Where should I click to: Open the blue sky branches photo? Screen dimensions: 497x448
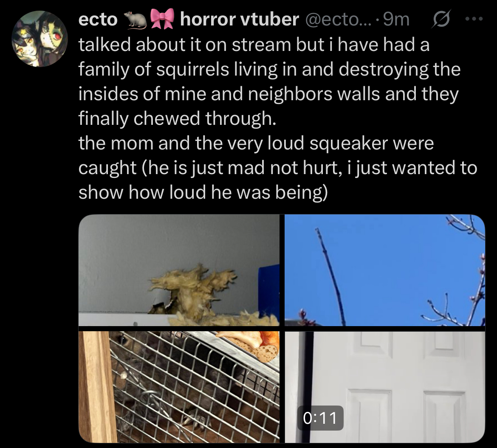[385, 270]
